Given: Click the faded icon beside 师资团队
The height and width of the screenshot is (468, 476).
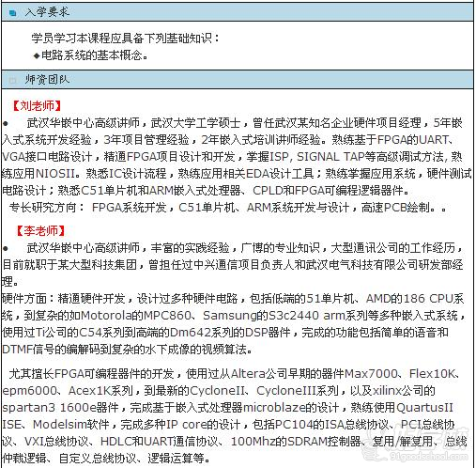Looking at the screenshot, I should pos(13,81).
